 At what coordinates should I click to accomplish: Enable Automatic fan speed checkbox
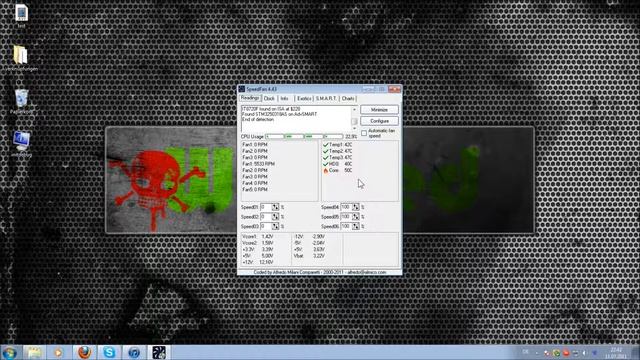click(x=364, y=133)
